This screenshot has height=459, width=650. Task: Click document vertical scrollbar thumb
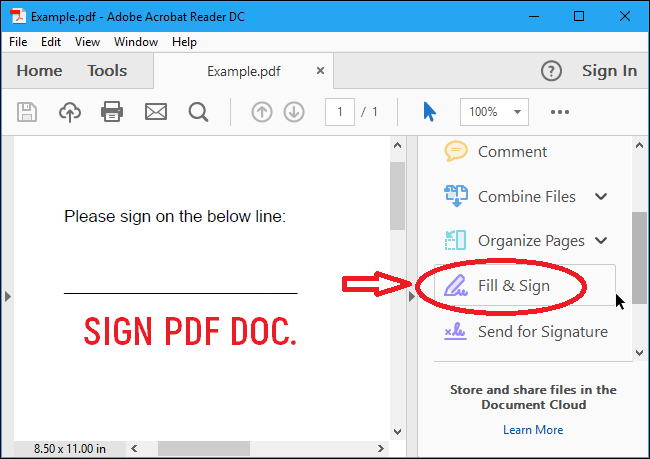[x=397, y=196]
